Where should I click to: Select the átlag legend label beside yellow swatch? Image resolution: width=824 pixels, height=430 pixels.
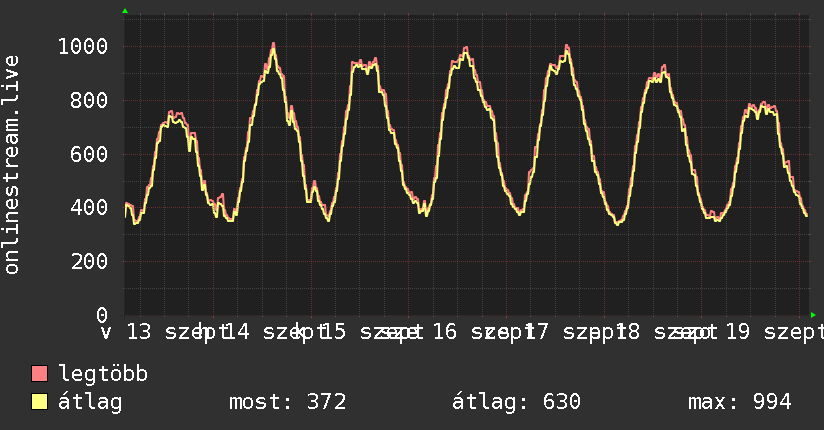[90, 402]
